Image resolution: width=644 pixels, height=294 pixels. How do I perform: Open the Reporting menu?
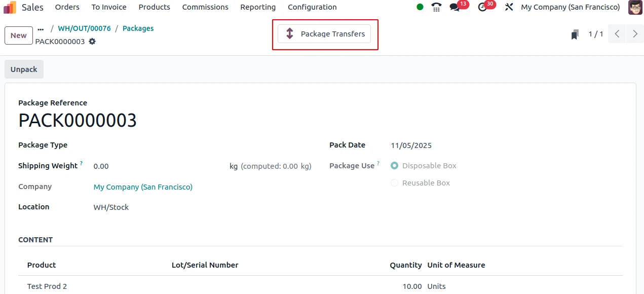click(x=258, y=7)
